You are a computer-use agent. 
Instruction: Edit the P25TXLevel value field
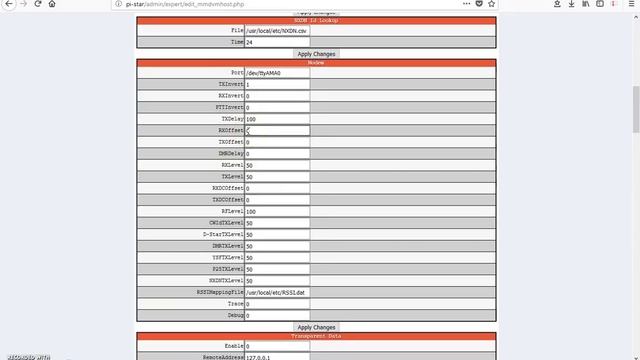(x=277, y=269)
